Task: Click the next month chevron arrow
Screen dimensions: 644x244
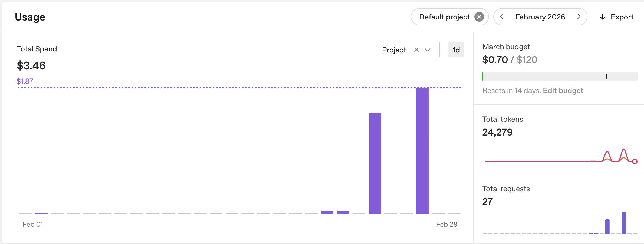Action: (579, 17)
